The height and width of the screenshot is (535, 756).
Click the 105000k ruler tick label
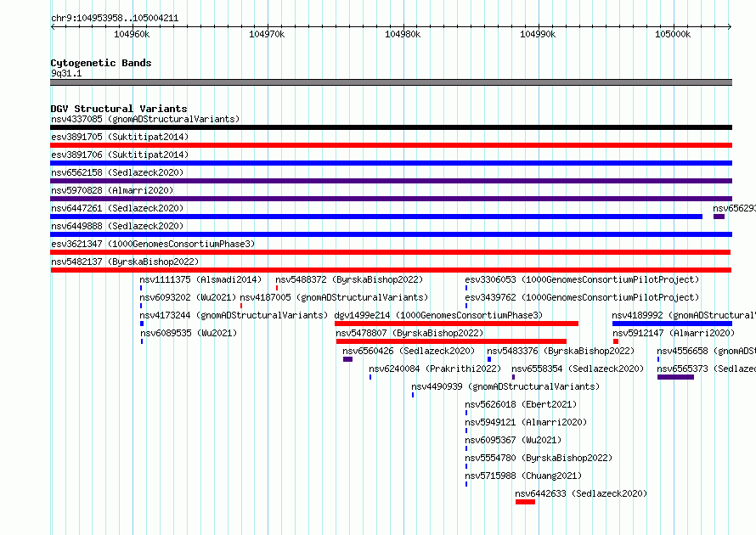[x=673, y=34]
